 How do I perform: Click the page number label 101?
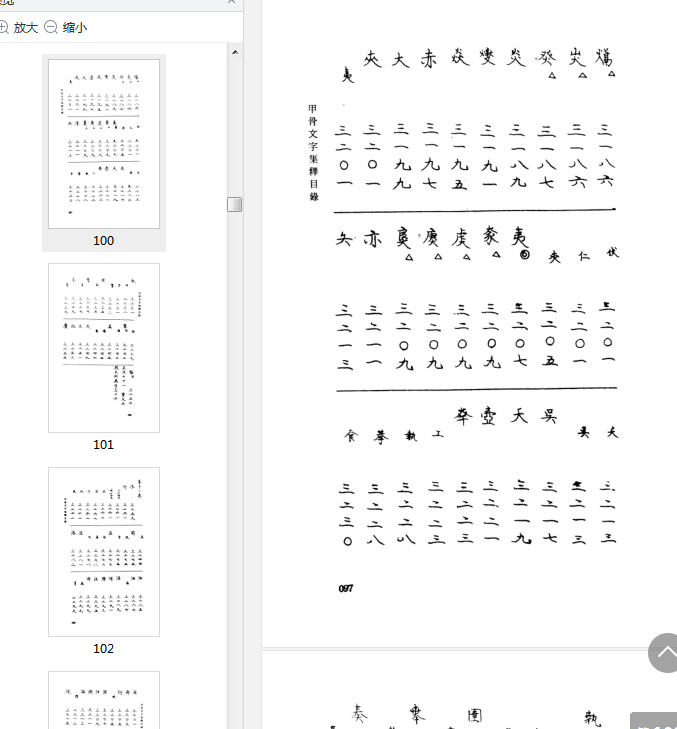[103, 444]
